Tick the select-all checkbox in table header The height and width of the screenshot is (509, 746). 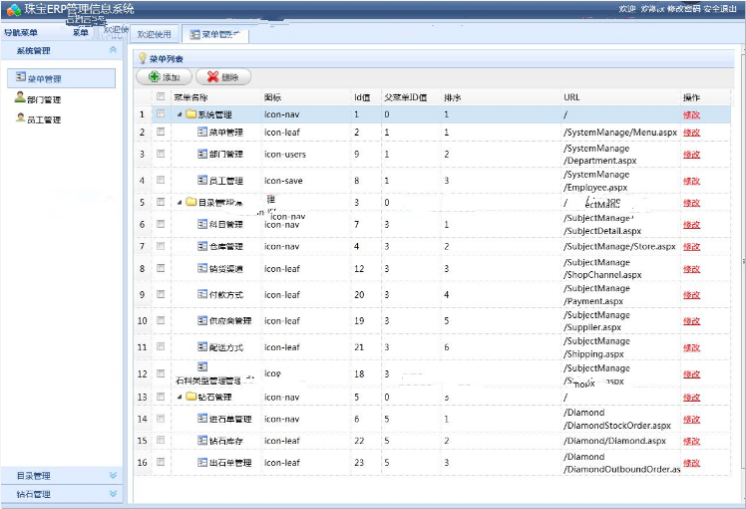pos(160,97)
